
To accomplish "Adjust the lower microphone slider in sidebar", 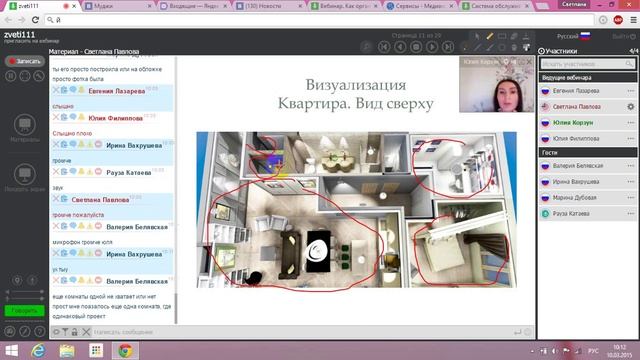I will [x=24, y=299].
